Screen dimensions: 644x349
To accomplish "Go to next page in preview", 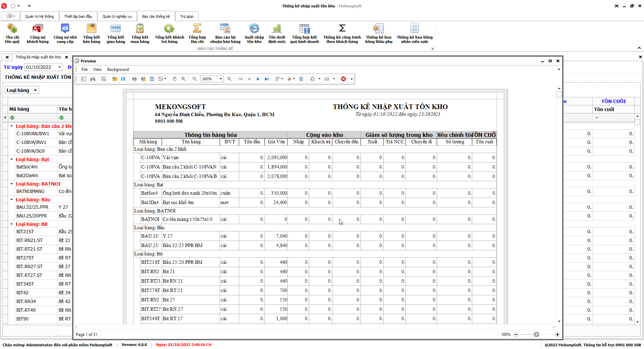I will click(258, 79).
